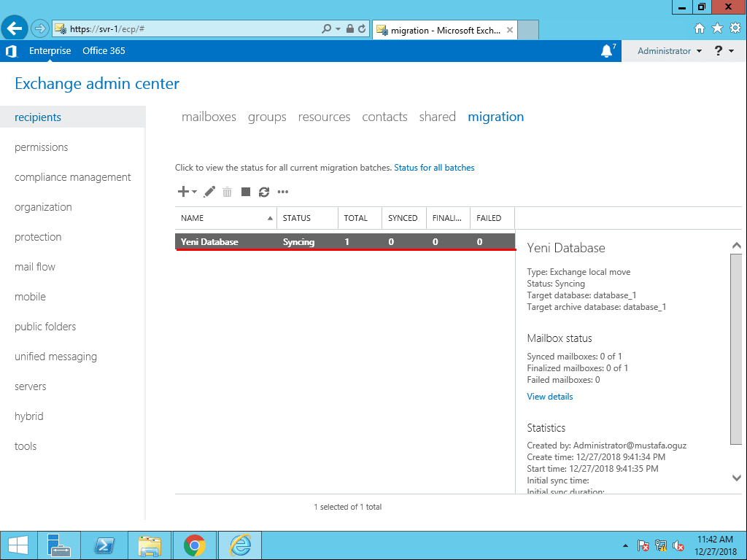Select the Yeni Database batch row
Viewport: 747px width, 560px height.
point(345,242)
